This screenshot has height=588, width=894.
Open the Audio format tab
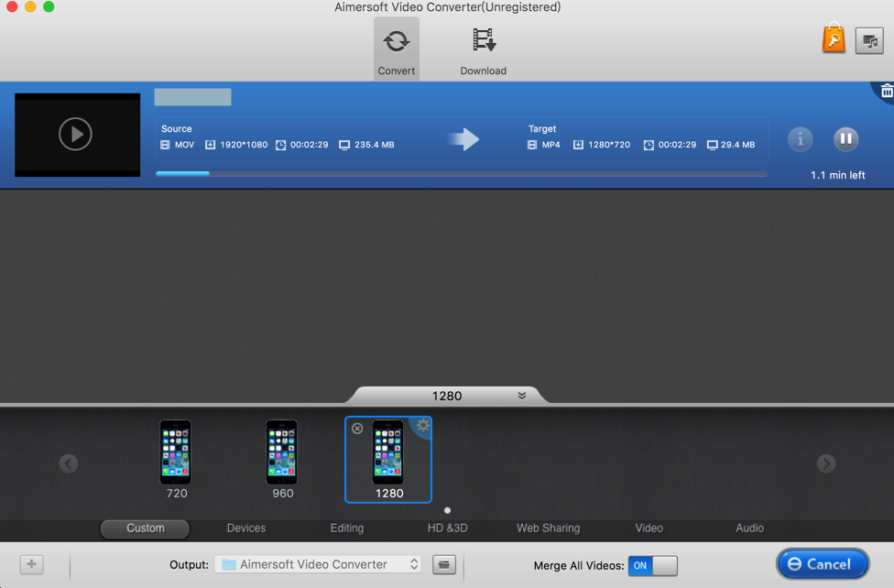[x=749, y=528]
